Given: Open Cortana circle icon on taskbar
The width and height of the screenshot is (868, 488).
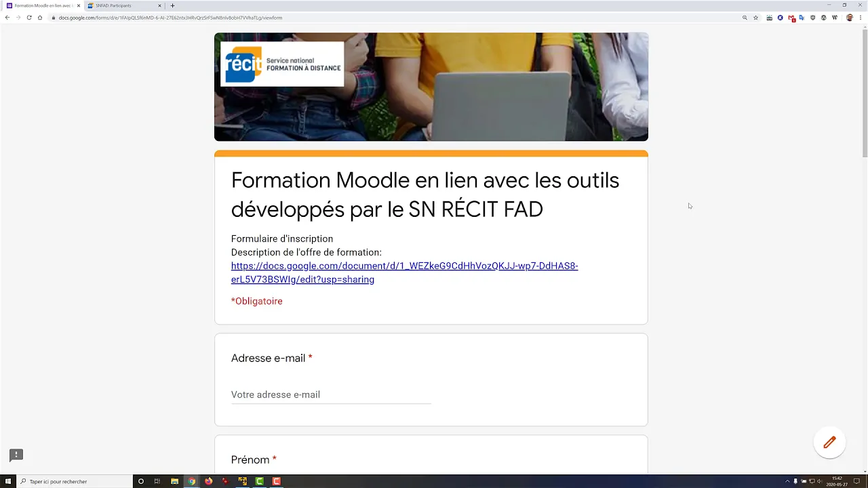Looking at the screenshot, I should (x=141, y=481).
